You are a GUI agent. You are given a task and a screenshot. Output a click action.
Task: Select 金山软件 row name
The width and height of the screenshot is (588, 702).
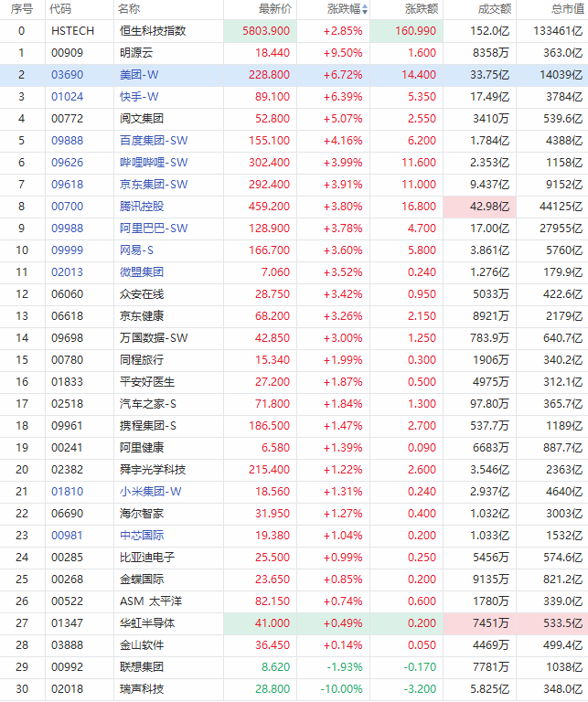142,645
